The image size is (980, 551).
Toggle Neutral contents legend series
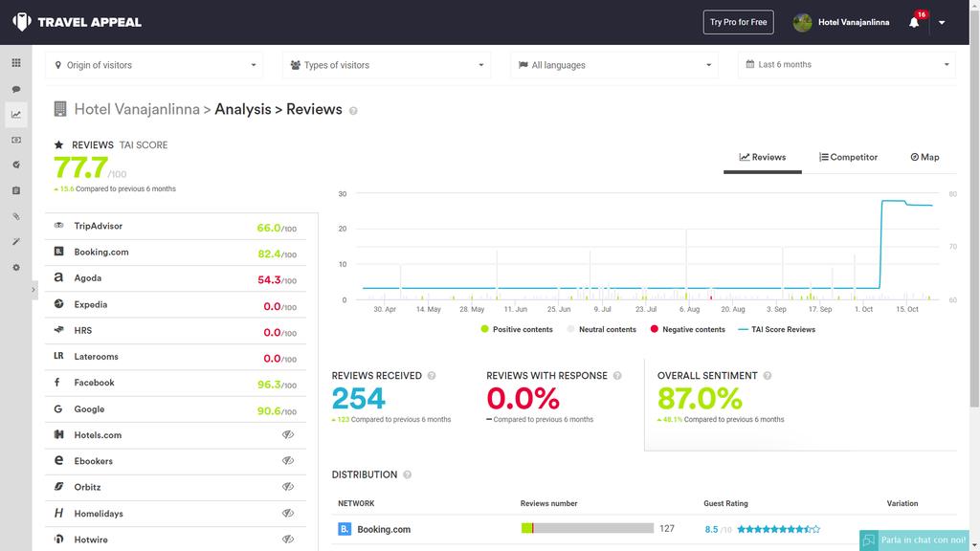tap(602, 329)
